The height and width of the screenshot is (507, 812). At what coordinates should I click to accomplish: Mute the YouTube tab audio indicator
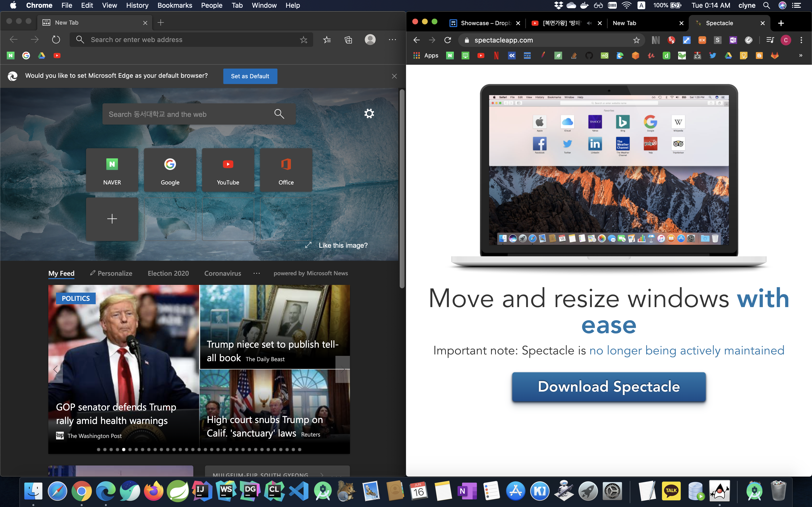click(x=589, y=23)
